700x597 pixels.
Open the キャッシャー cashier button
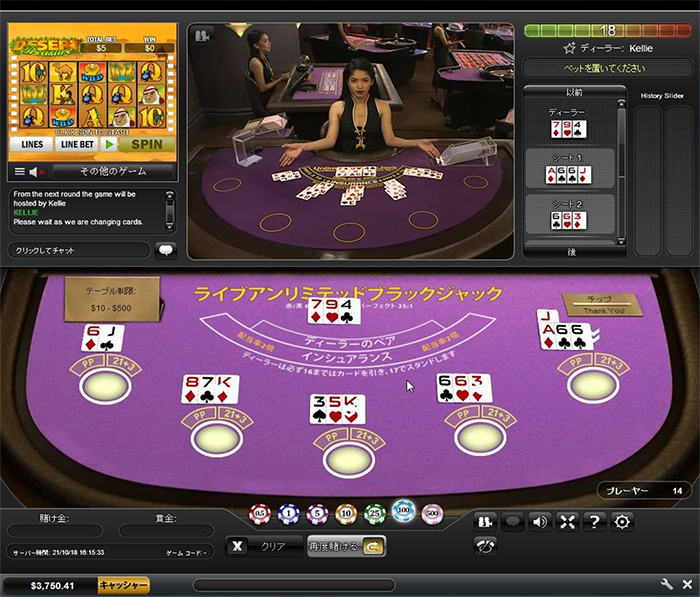(x=124, y=584)
